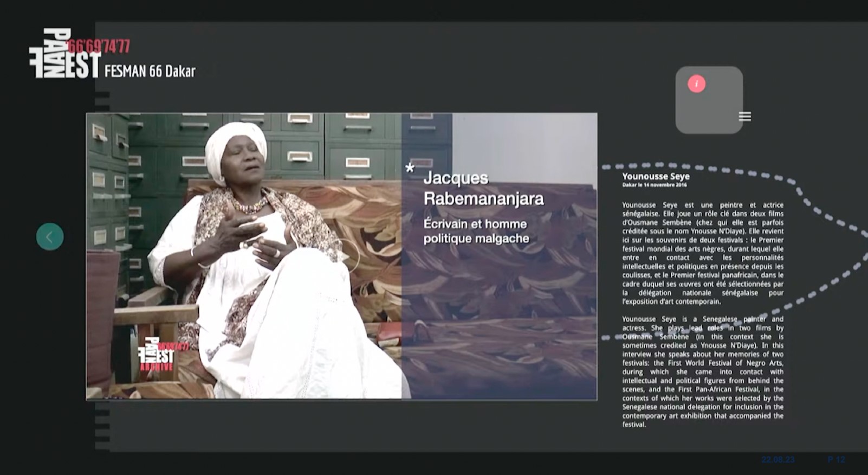Click the "Dakar le 14 novembre 2016" date line
Screen dimensions: 868x475
click(x=654, y=185)
